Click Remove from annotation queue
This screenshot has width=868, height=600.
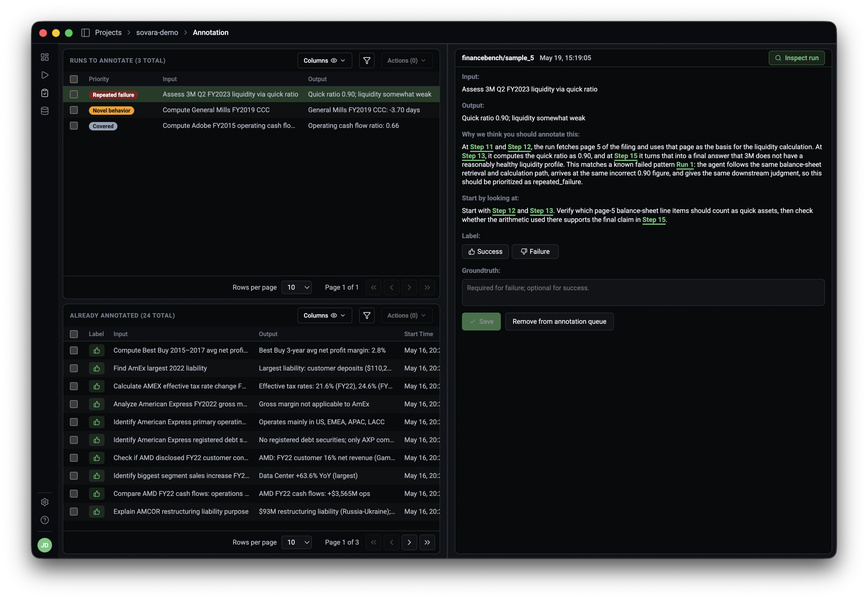pos(559,322)
